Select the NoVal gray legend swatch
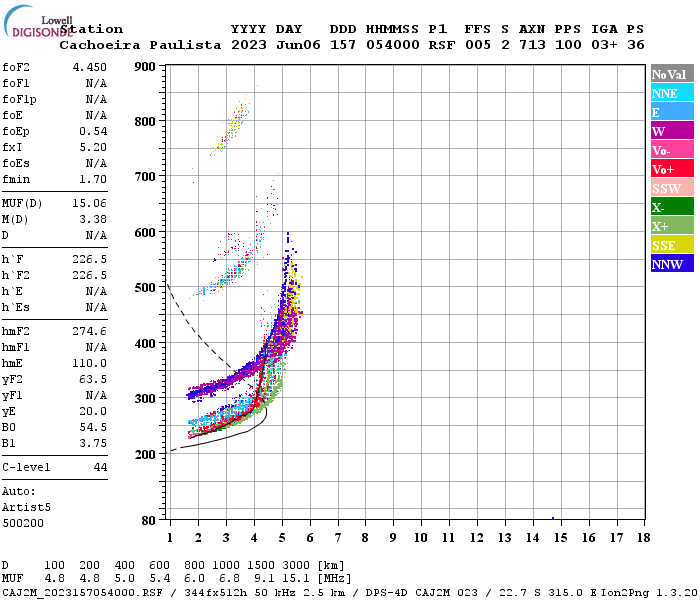The width and height of the screenshot is (700, 600). (672, 74)
